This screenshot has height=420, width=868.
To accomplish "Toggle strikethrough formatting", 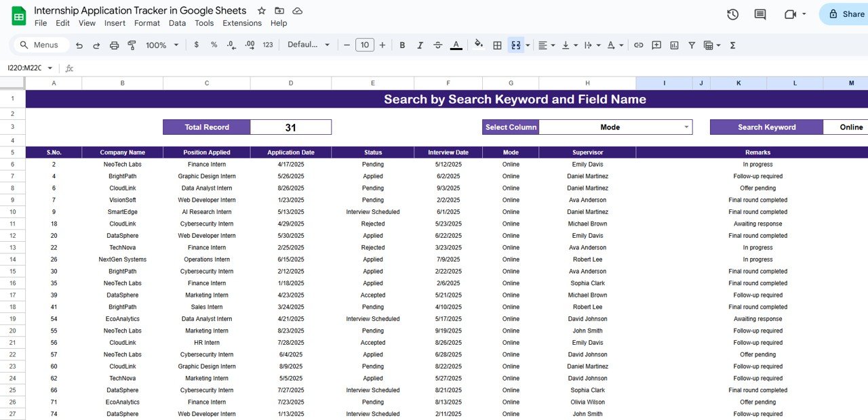I will [437, 45].
